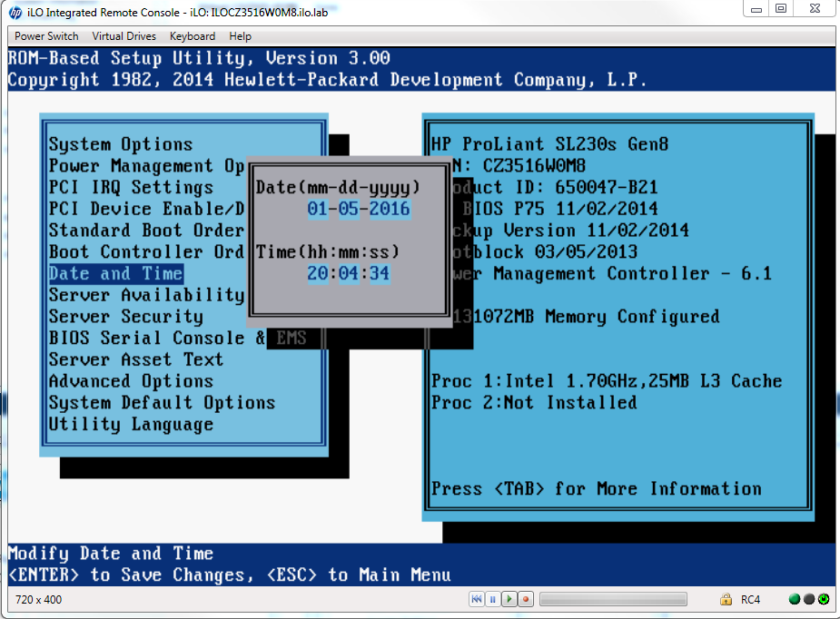Click the Bootblock 03/05/2013 line
Image resolution: width=840 pixels, height=619 pixels.
click(x=546, y=251)
